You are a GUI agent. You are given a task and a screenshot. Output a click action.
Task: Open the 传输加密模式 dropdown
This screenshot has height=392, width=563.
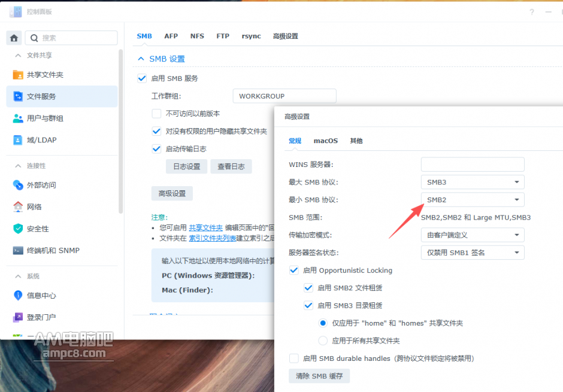click(x=473, y=235)
